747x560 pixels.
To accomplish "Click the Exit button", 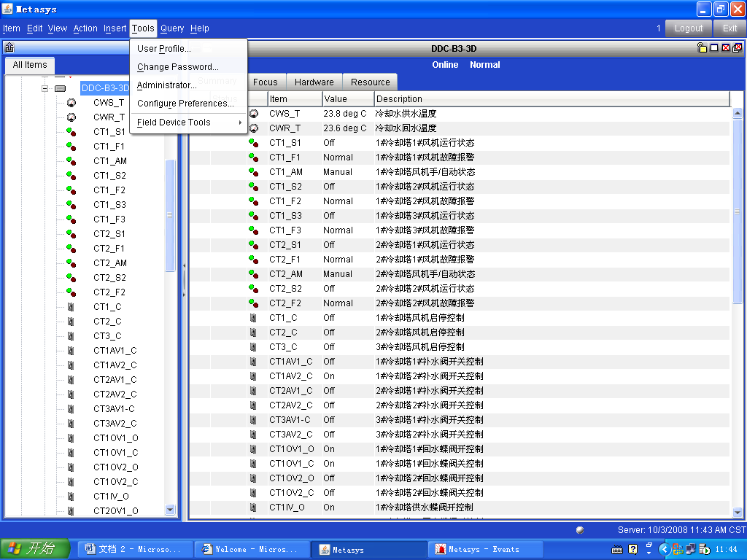I will 729,28.
